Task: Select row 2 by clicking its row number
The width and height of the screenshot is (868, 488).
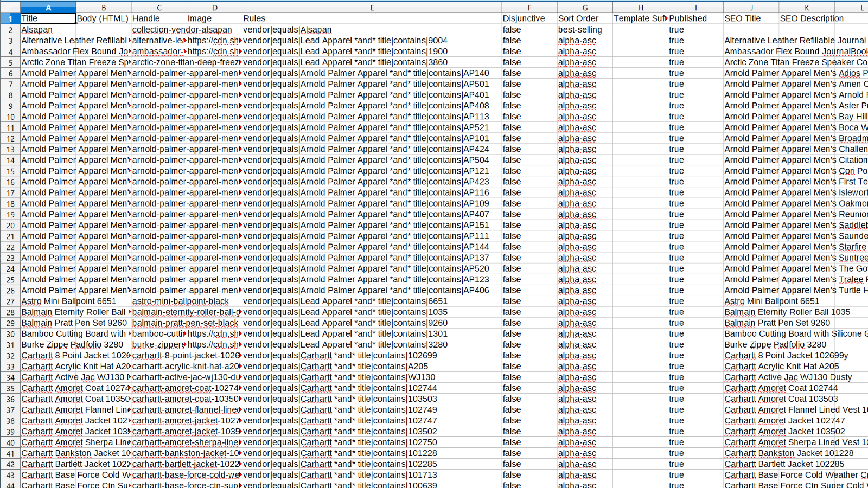Action: (x=10, y=29)
